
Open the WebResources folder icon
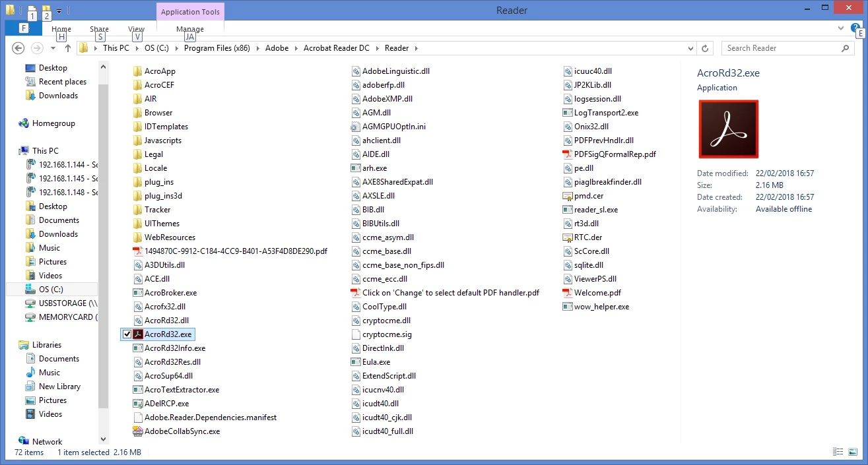pos(138,237)
